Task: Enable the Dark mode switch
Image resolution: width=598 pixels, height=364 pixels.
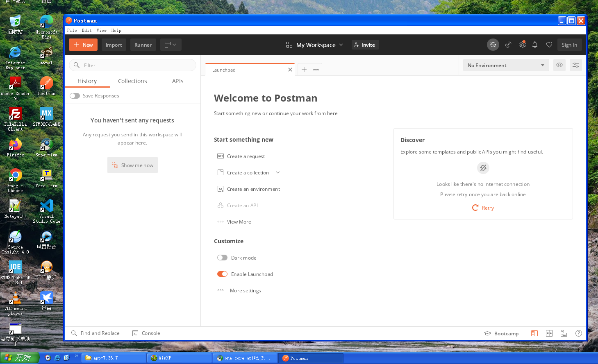Action: [222, 258]
